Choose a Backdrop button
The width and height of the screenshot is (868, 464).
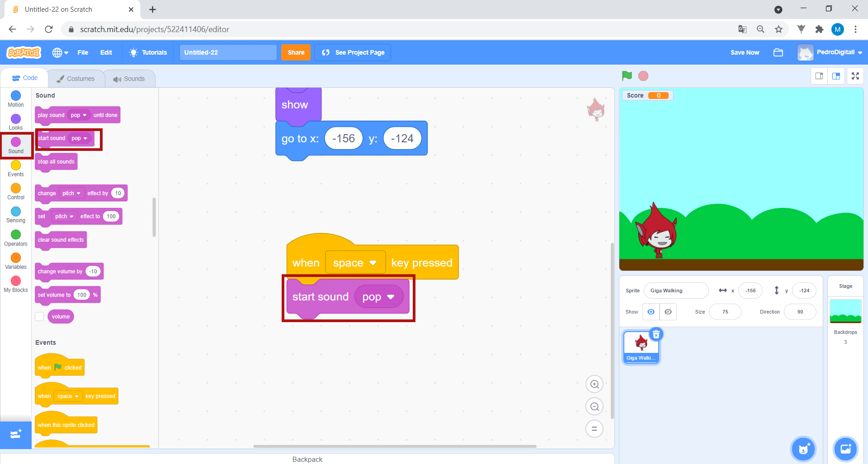tap(845, 449)
